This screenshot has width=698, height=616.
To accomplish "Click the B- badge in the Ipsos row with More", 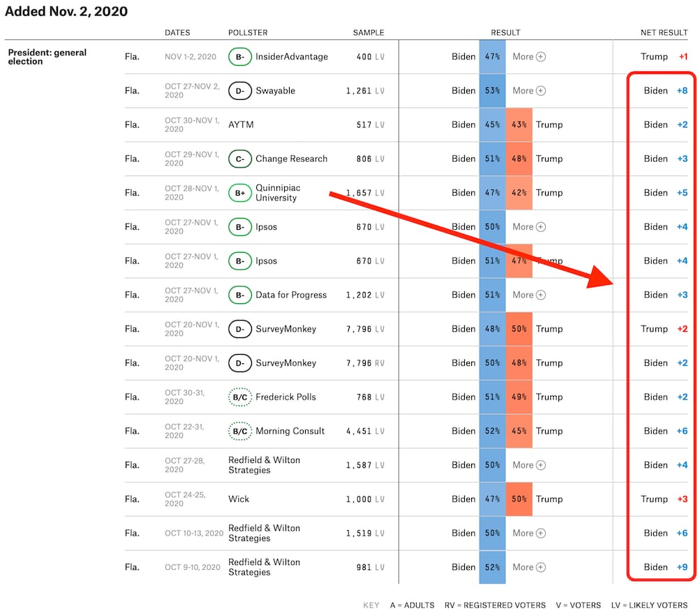I will tap(240, 227).
